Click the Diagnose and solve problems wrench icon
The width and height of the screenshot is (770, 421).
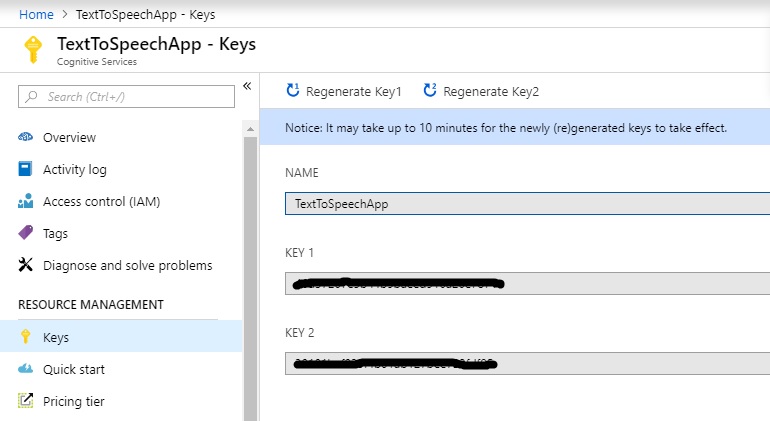tap(26, 265)
